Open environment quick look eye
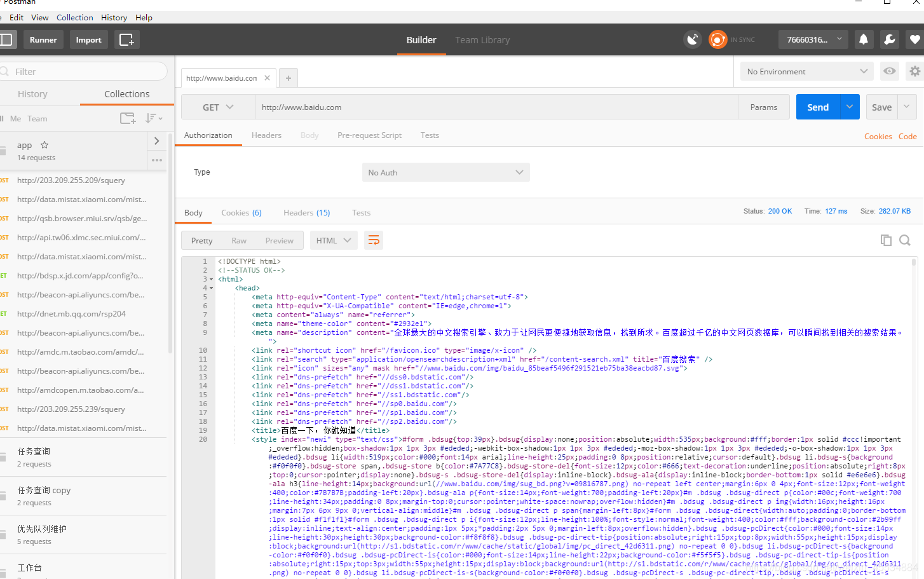Viewport: 924px width, 579px height. (x=890, y=71)
